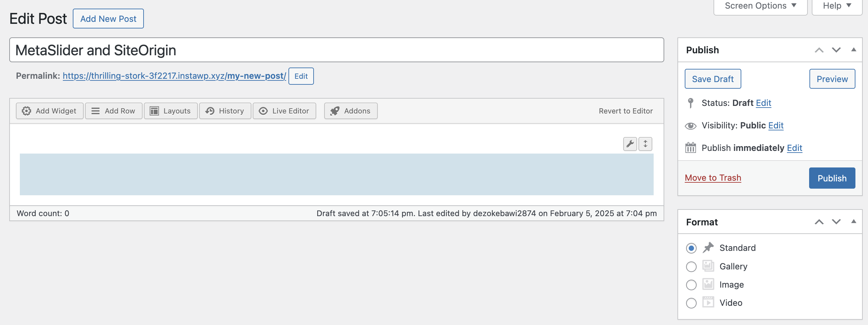This screenshot has width=868, height=325.
Task: Click the Publish button
Action: [x=832, y=178]
